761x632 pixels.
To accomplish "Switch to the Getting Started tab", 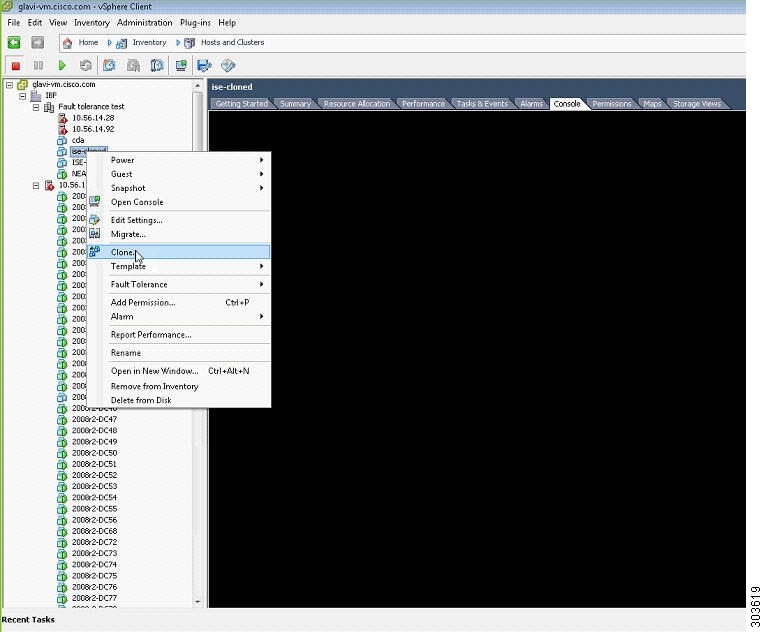I will pyautogui.click(x=242, y=104).
